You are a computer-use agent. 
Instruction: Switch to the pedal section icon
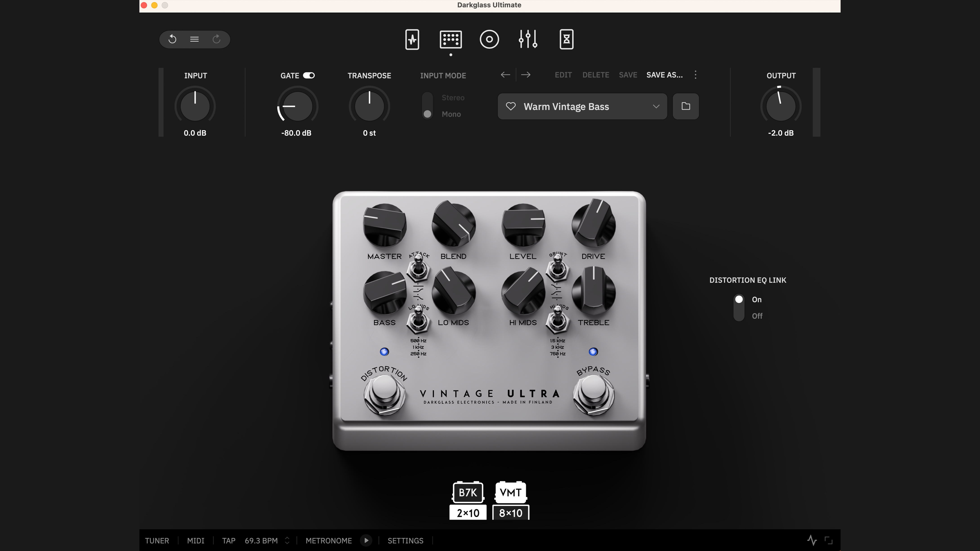451,39
